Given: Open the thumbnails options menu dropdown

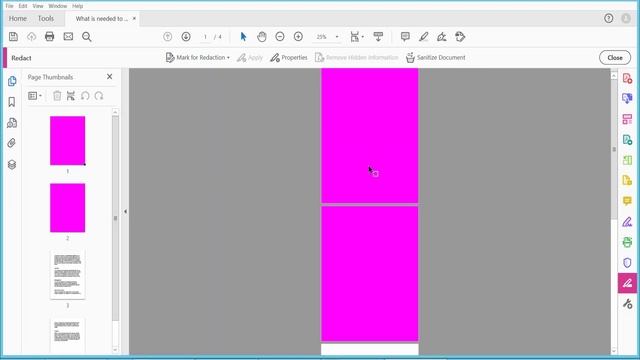Looking at the screenshot, I should coord(35,96).
